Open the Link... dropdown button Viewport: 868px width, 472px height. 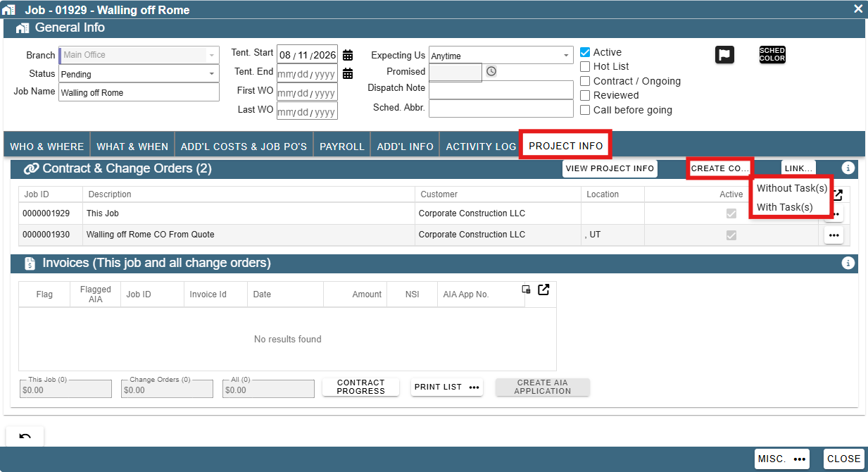click(799, 168)
